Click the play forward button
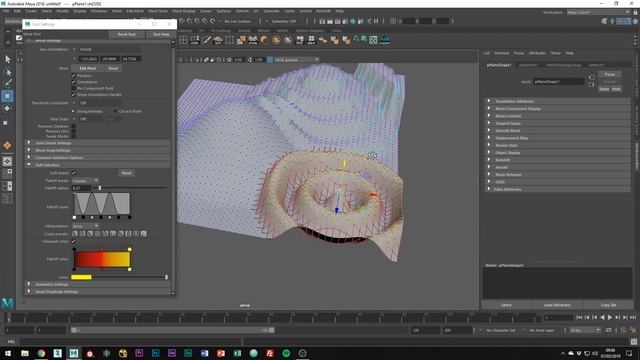The height and width of the screenshot is (360, 640). (610, 317)
